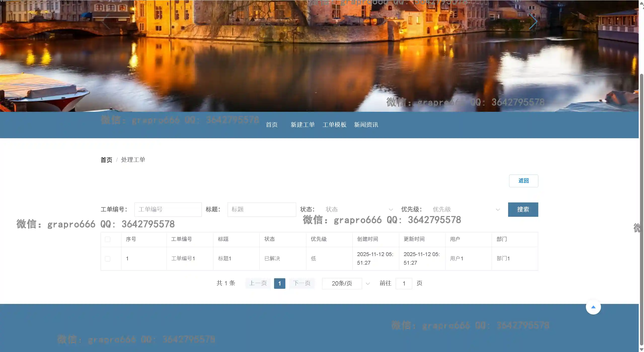
Task: Check the row 1 checkbox
Action: pos(107,259)
